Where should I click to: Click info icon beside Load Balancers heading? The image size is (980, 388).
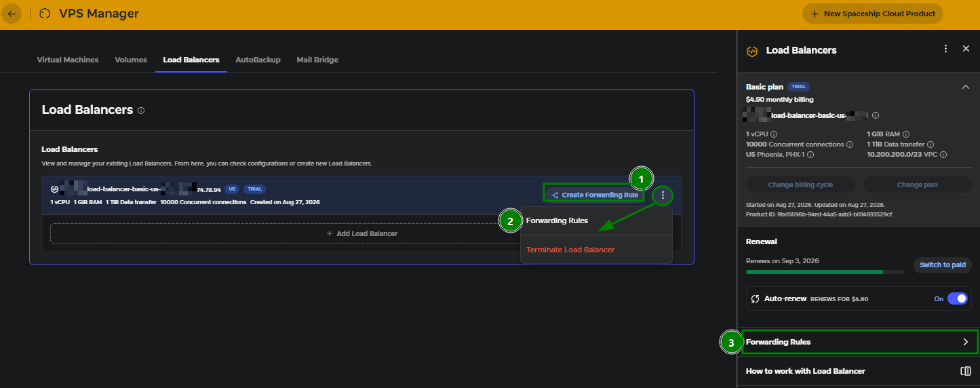141,111
